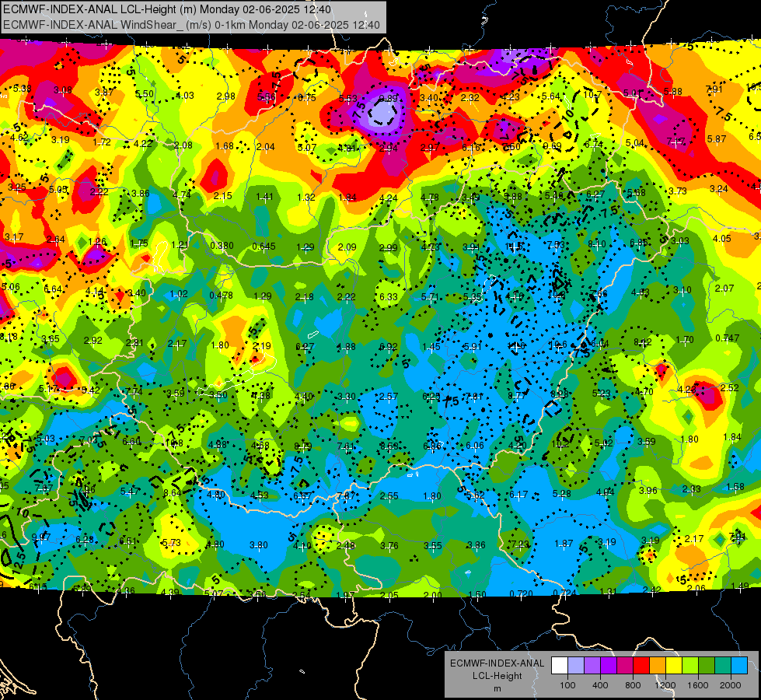Click the '1600' legend scale label
Screen dimensions: 761x700
click(x=697, y=685)
